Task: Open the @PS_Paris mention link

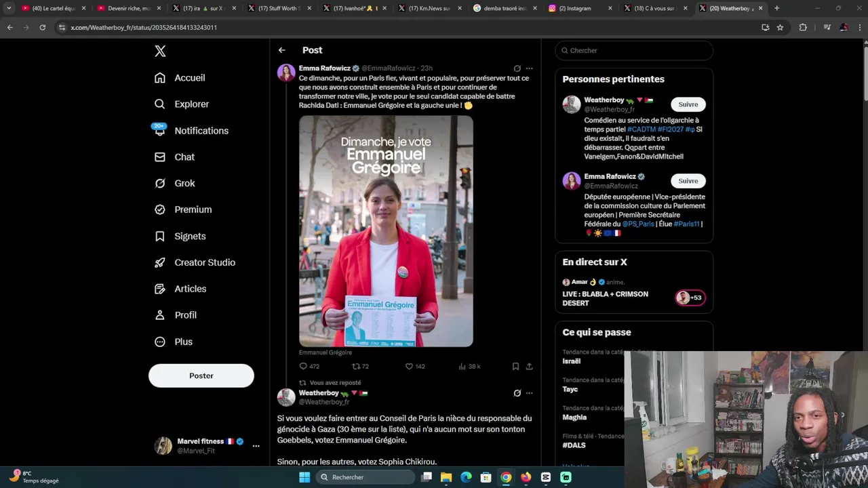Action: (x=638, y=224)
